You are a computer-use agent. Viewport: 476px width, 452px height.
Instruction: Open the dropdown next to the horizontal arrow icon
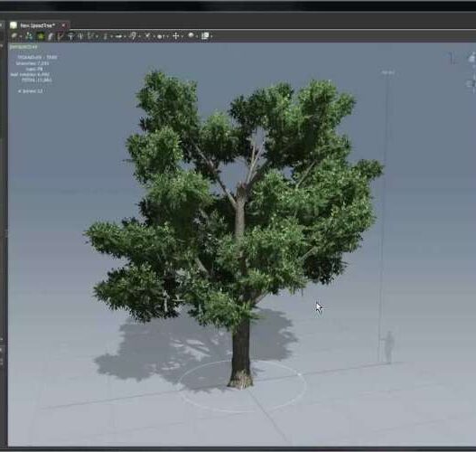tap(125, 37)
